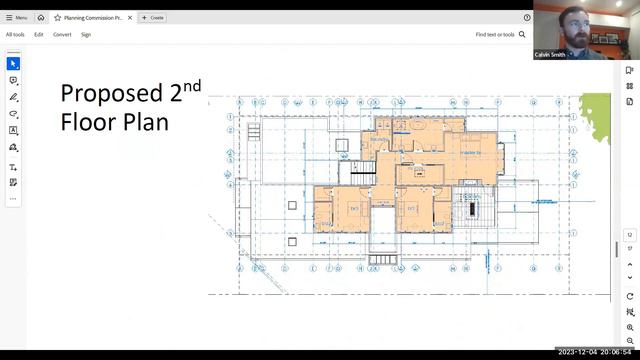The image size is (640, 360).
Task: Select the Add comment tool
Action: [13, 80]
